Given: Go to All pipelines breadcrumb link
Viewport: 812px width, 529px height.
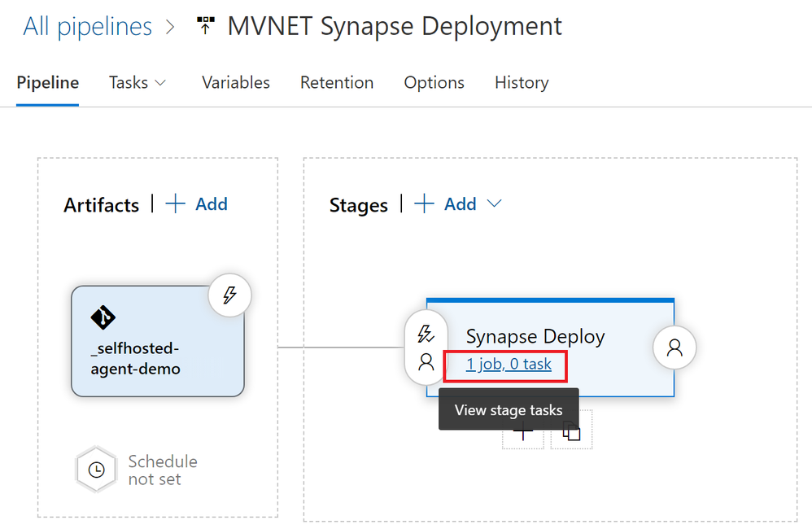Looking at the screenshot, I should tap(87, 26).
